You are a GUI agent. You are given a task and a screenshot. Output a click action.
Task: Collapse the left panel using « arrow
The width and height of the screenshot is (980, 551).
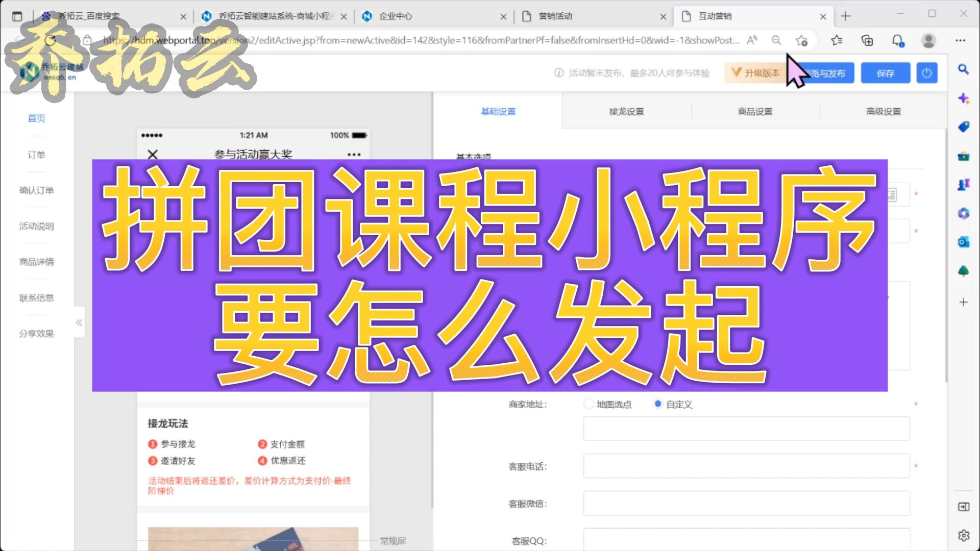pyautogui.click(x=79, y=322)
